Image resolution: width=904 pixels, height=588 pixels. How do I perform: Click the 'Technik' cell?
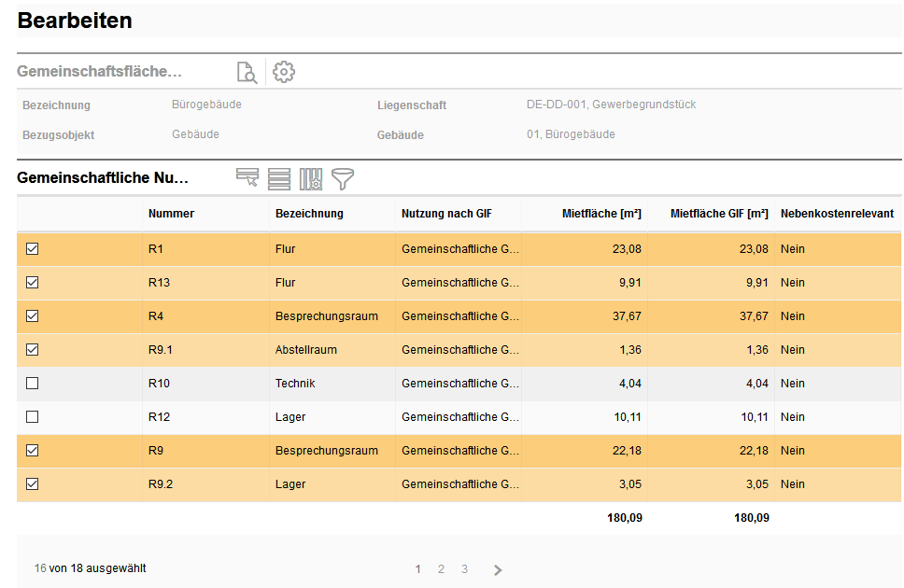(295, 384)
